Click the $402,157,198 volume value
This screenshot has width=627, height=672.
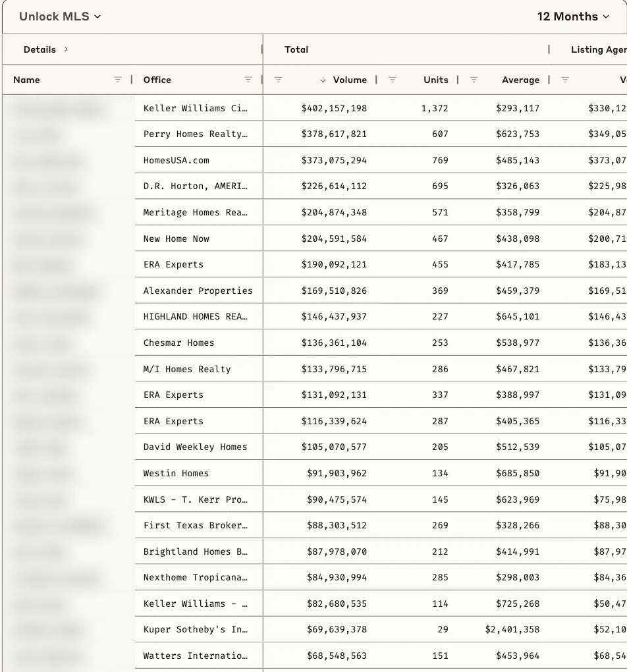click(x=334, y=108)
